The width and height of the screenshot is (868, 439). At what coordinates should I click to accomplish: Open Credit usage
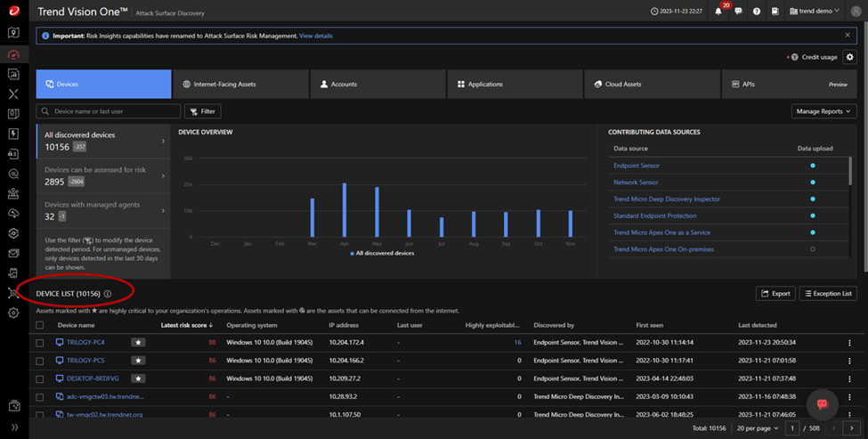click(814, 57)
